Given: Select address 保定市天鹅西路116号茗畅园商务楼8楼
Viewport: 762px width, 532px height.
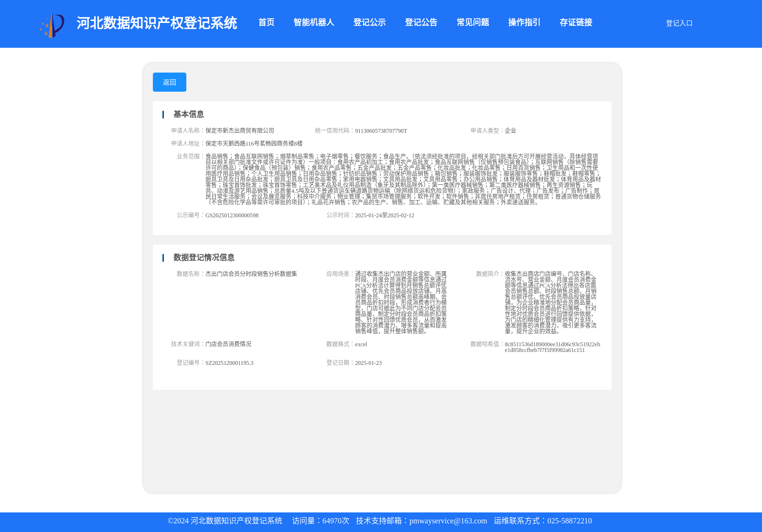Looking at the screenshot, I should coord(254,143).
